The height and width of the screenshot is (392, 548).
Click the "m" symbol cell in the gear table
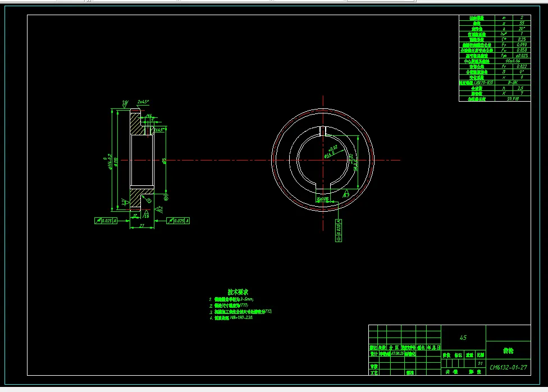click(x=504, y=17)
